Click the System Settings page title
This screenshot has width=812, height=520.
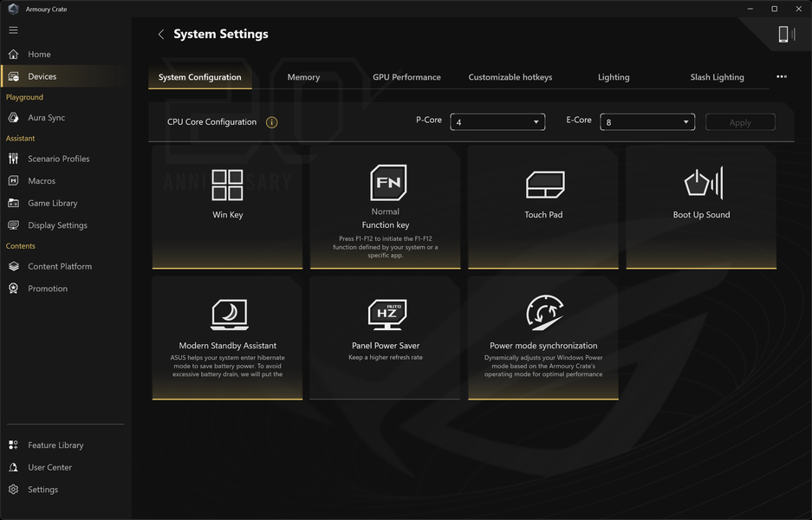click(221, 34)
